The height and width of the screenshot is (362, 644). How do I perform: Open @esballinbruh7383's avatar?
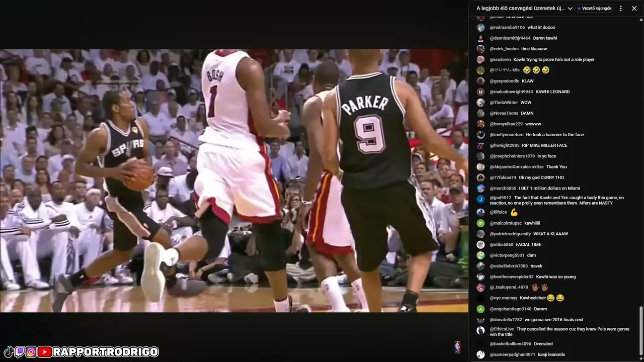click(x=480, y=266)
